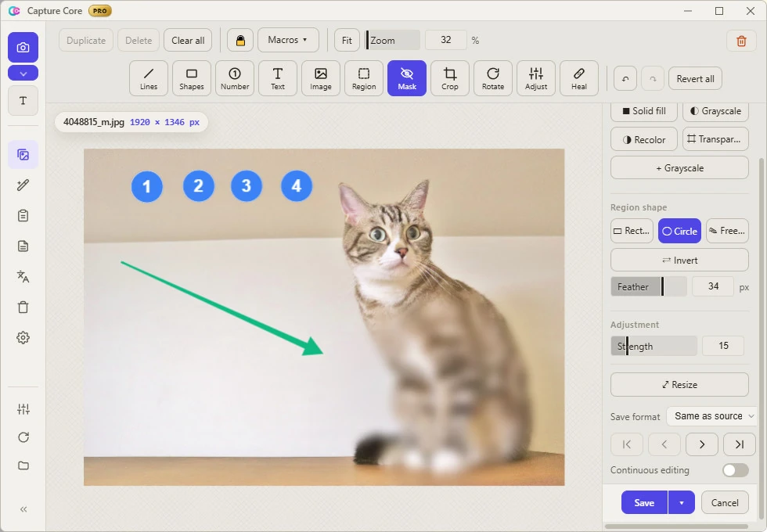
Task: Click the undo arrow icon
Action: click(x=625, y=79)
